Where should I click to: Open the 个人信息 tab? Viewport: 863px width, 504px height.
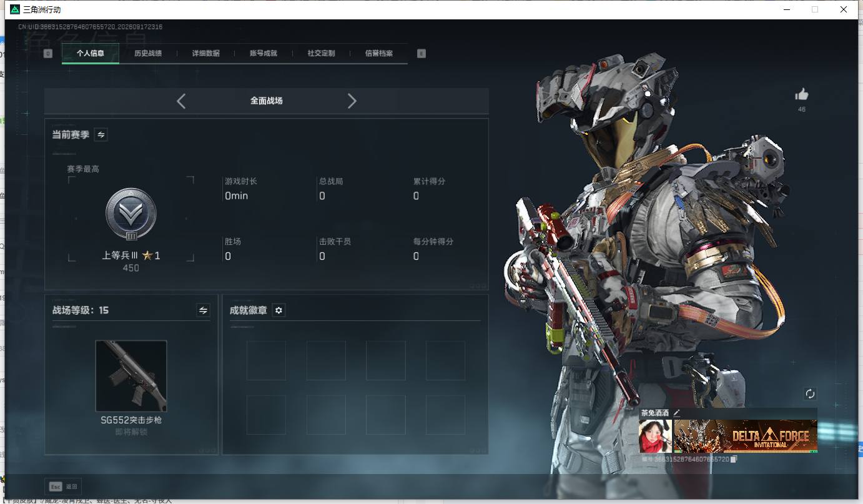91,53
